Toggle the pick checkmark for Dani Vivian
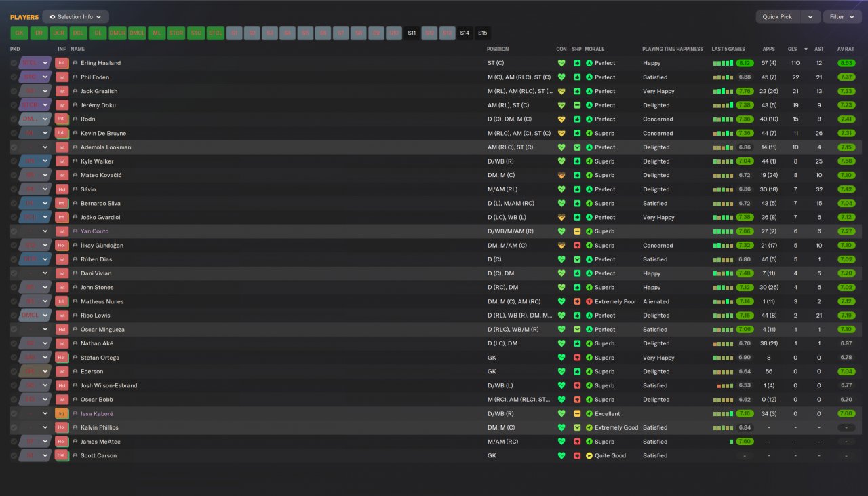This screenshot has width=868, height=496. point(14,273)
